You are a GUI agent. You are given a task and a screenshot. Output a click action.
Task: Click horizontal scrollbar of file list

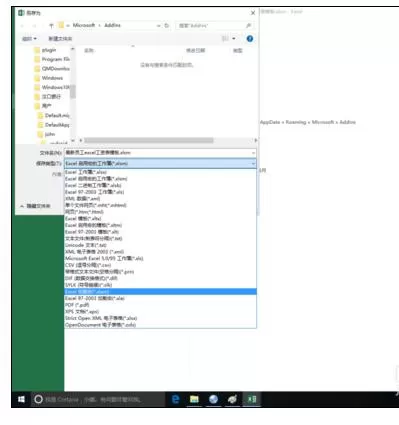149,140
